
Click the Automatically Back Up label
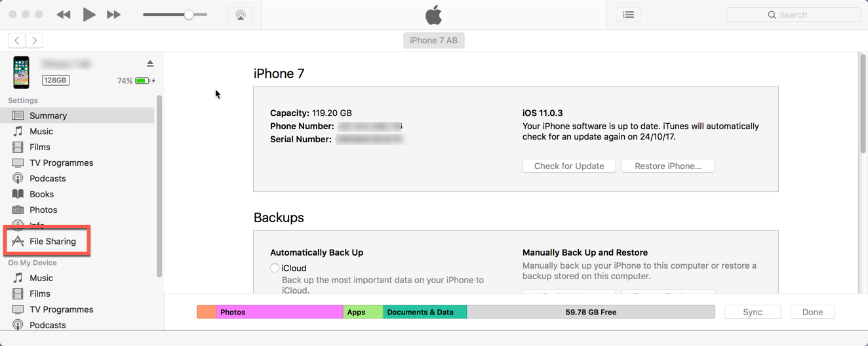point(317,252)
